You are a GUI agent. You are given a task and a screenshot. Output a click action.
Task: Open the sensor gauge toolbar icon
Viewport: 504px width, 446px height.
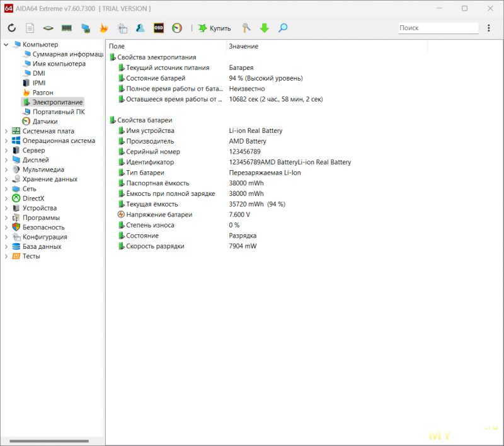click(177, 28)
